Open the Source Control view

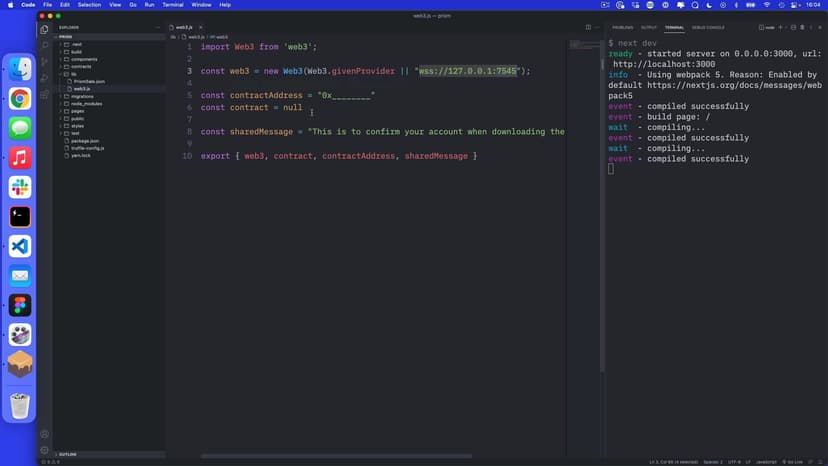click(45, 61)
